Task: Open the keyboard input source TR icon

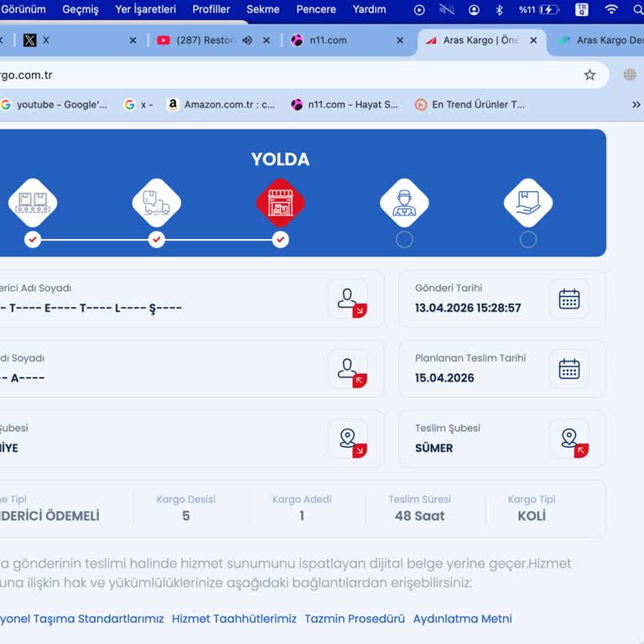Action: (x=582, y=9)
